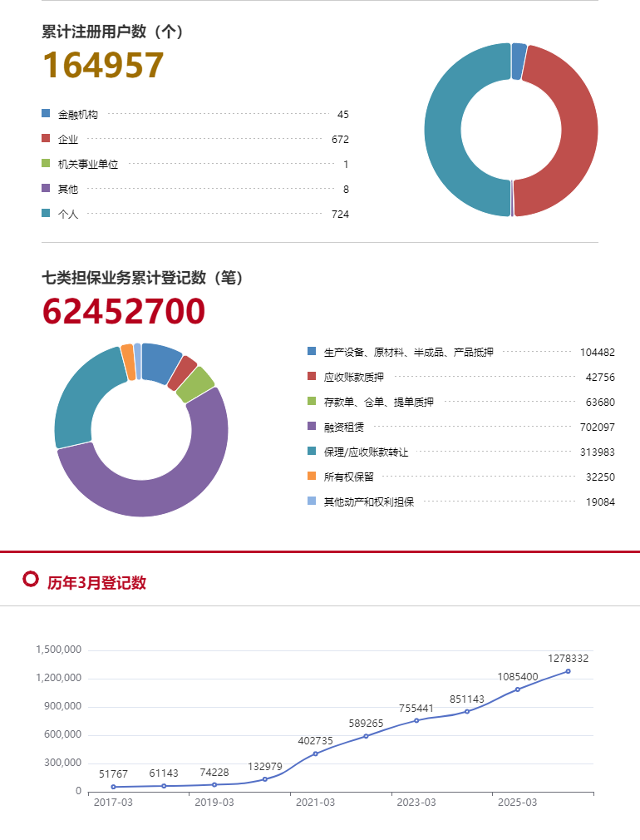640x840 pixels.
Task: Click the 保理/应收账款转让 legend label
Action: [x=366, y=452]
